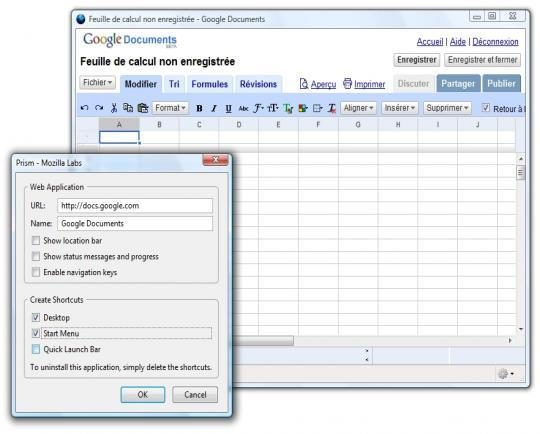The height and width of the screenshot is (434, 540).
Task: Switch to the Tri tab
Action: coord(174,84)
